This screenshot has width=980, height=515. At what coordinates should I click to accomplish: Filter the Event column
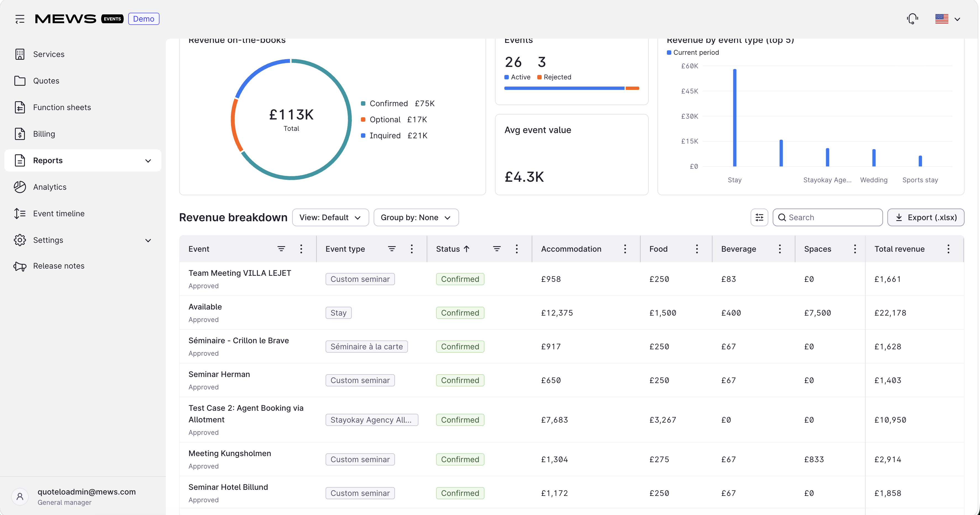click(281, 249)
